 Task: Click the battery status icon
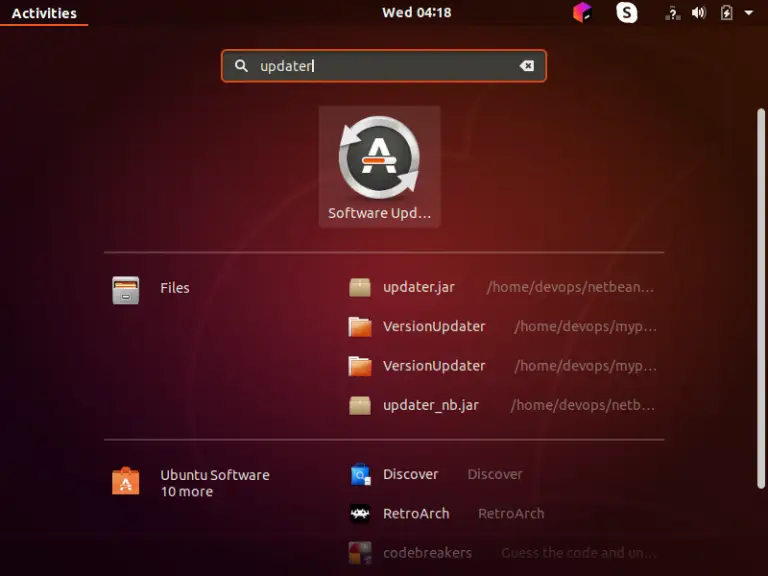(x=727, y=13)
